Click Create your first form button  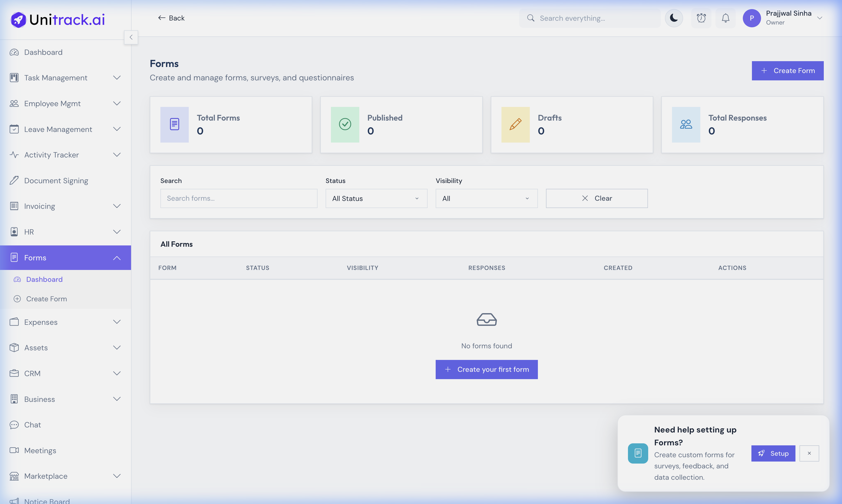(487, 369)
